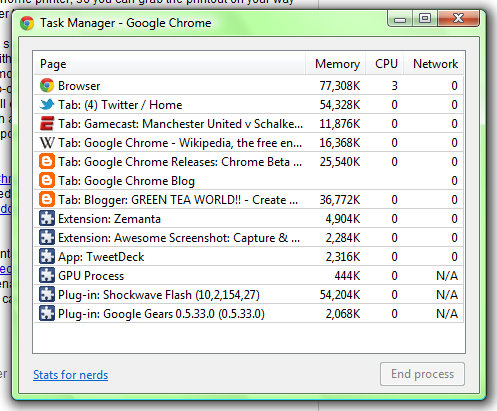Click the Chrome icon in the Browser row
The width and height of the screenshot is (497, 411).
click(x=47, y=86)
